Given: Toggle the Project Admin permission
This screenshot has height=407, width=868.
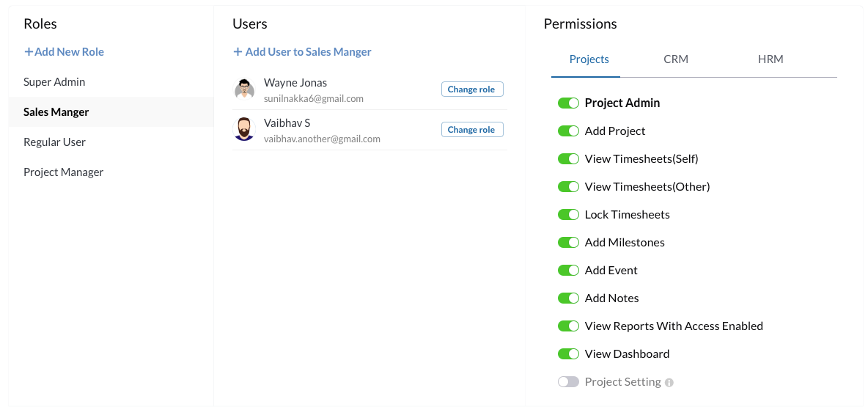Looking at the screenshot, I should tap(568, 103).
